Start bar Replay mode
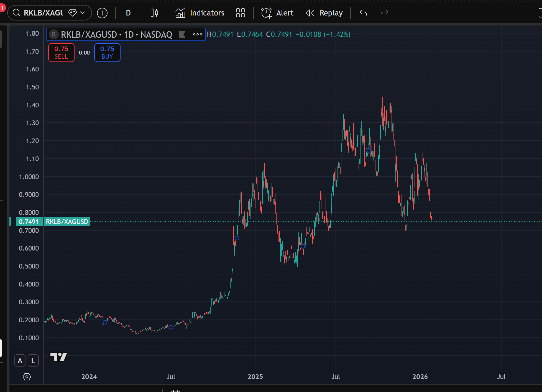Screen dimensions: 542x392 coord(324,13)
